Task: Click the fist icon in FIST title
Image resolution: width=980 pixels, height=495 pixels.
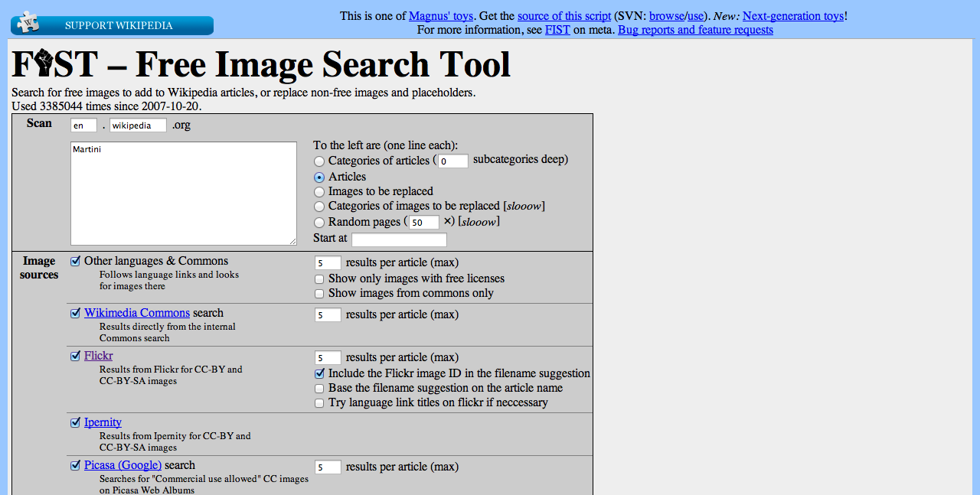Action: click(43, 64)
